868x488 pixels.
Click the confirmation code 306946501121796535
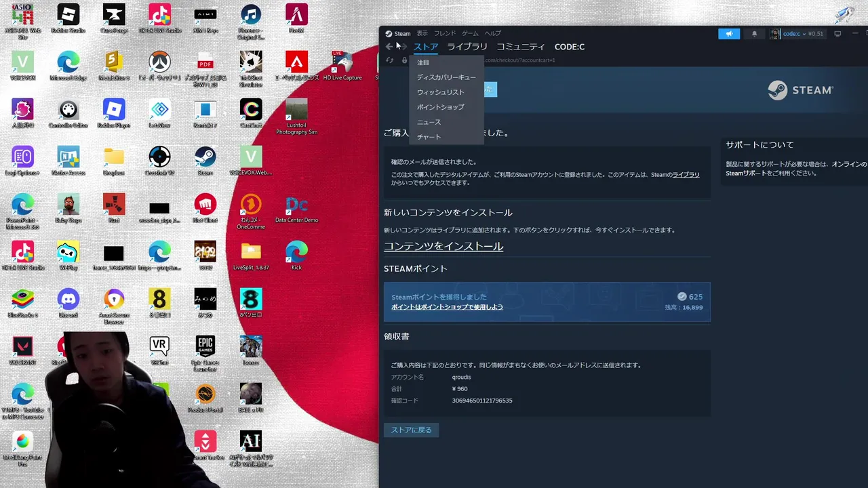pyautogui.click(x=482, y=401)
